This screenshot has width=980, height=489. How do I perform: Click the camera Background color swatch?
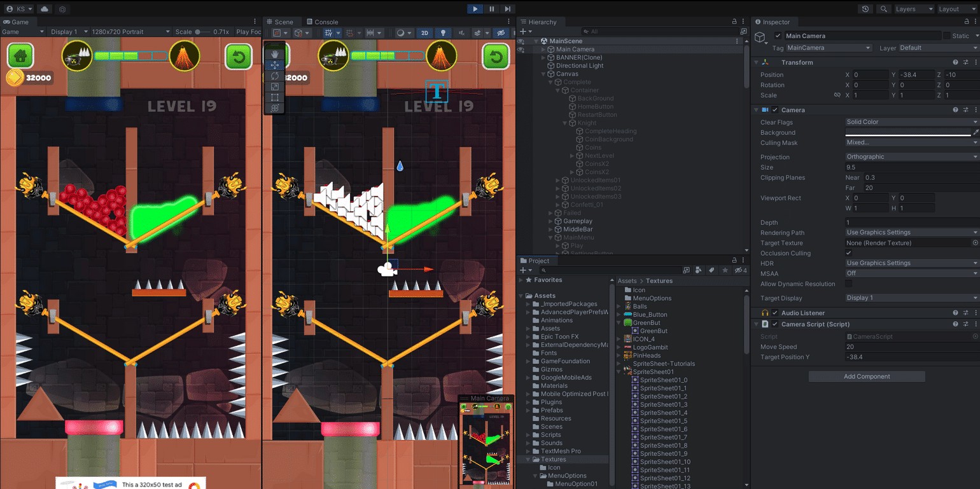coord(907,132)
